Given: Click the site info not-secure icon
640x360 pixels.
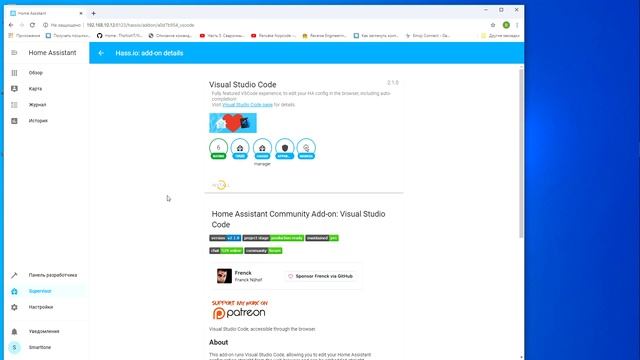Looking at the screenshot, I should 45,25.
